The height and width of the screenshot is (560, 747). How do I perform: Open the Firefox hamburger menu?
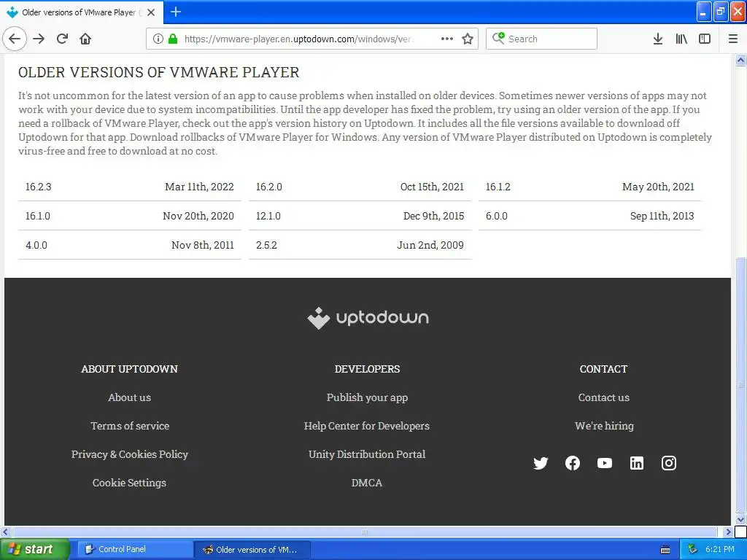(733, 39)
